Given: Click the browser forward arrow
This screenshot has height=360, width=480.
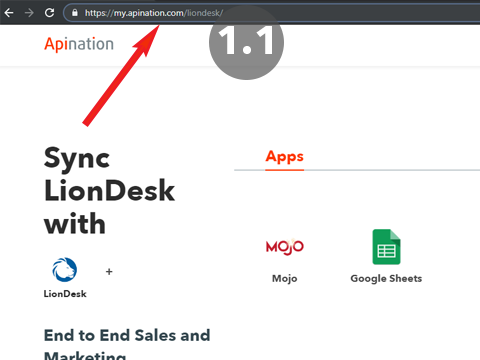Looking at the screenshot, I should [x=29, y=13].
